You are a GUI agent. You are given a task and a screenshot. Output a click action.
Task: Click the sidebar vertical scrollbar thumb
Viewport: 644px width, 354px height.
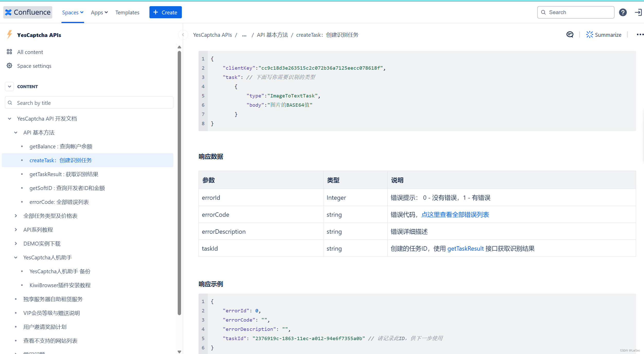point(179,183)
